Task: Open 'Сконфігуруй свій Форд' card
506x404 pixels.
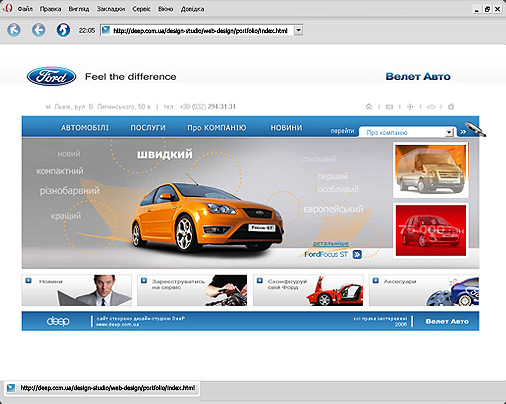Action: (x=308, y=290)
